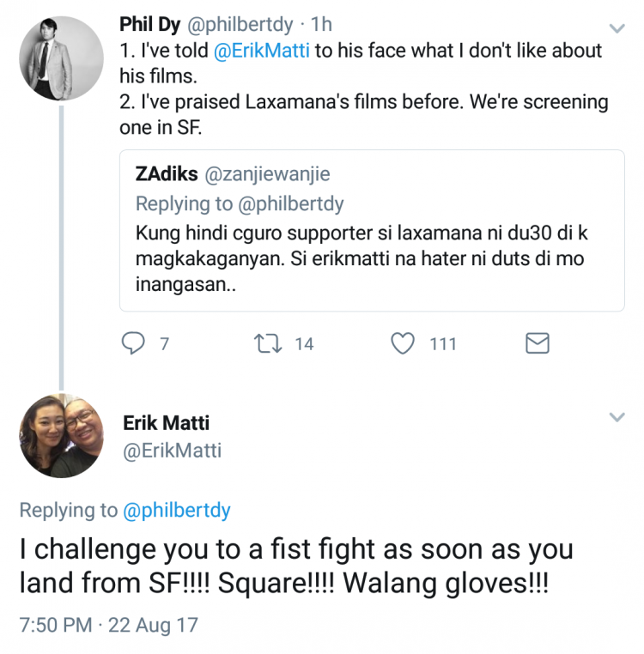Expand options chevron on Erik Matti's tweet
This screenshot has height=654, width=644.
(616, 418)
